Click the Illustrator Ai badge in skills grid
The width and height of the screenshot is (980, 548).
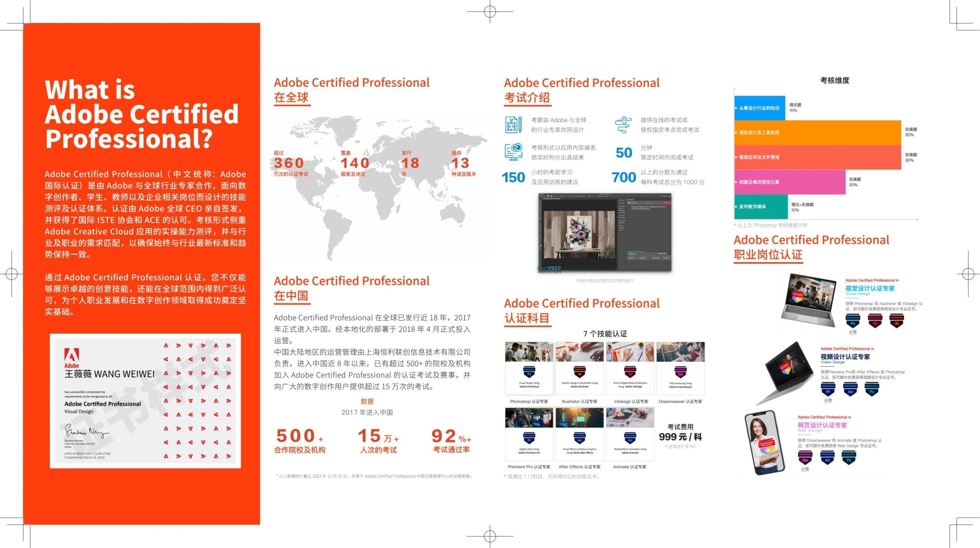tap(579, 372)
